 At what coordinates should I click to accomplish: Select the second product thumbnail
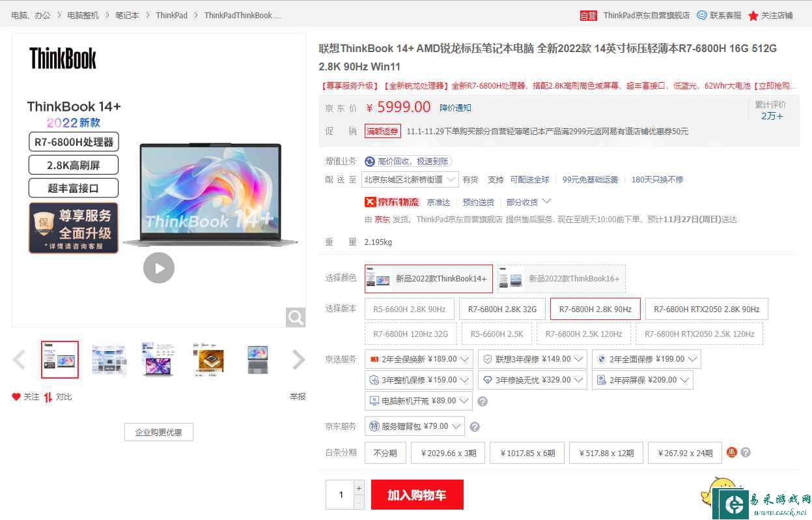[109, 359]
